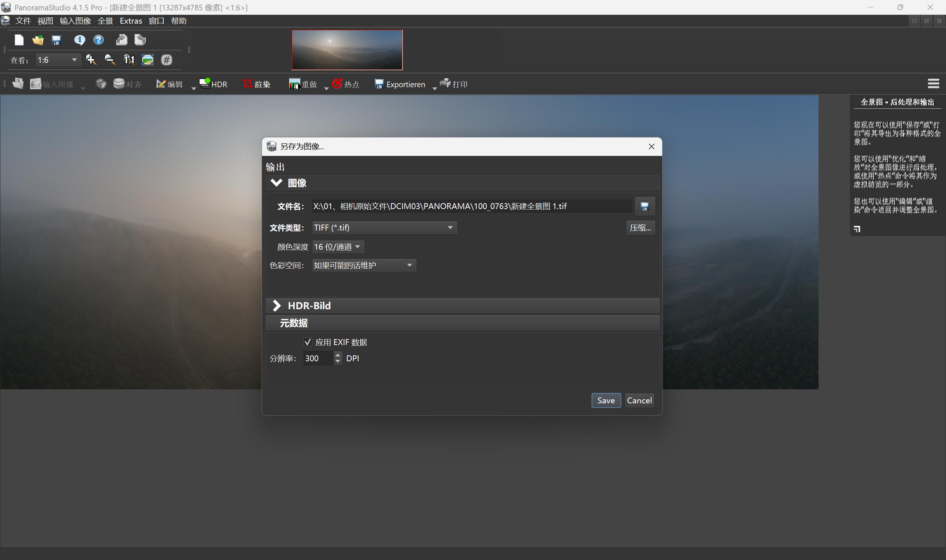Click the Save button
Image resolution: width=946 pixels, height=560 pixels.
[606, 400]
